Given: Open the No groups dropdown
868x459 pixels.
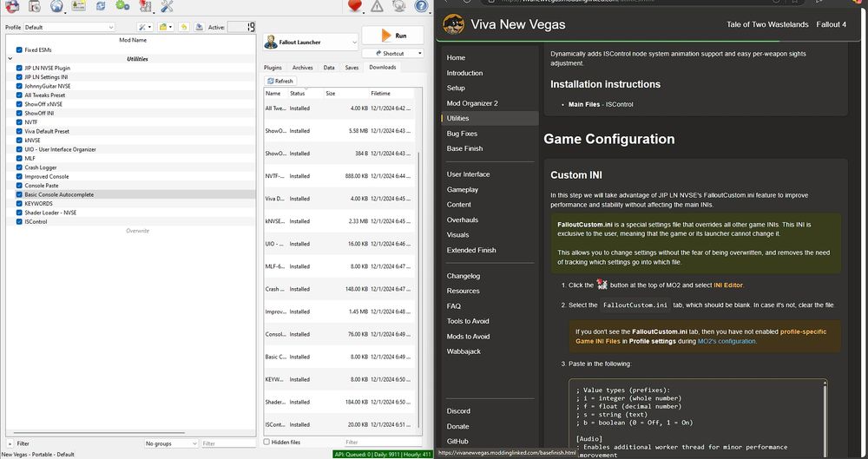Looking at the screenshot, I should (x=171, y=443).
